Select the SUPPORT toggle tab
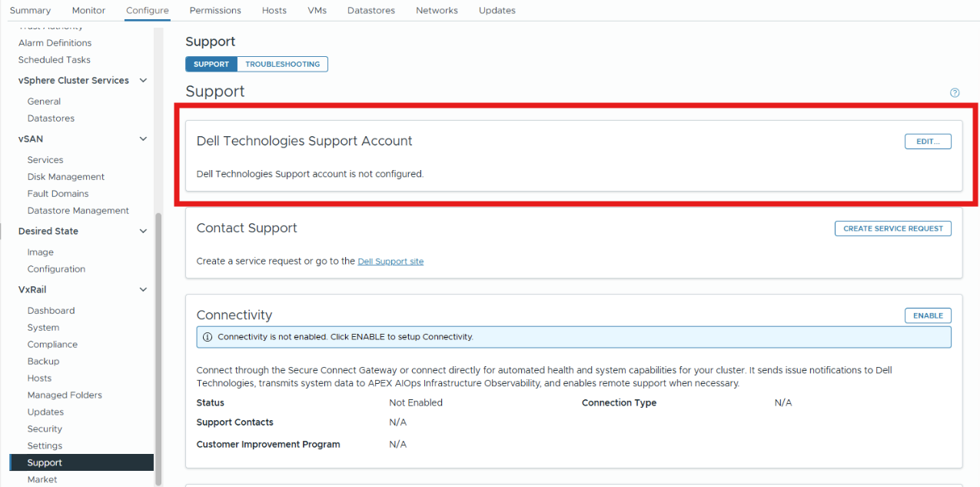The width and height of the screenshot is (980, 487). 211,64
